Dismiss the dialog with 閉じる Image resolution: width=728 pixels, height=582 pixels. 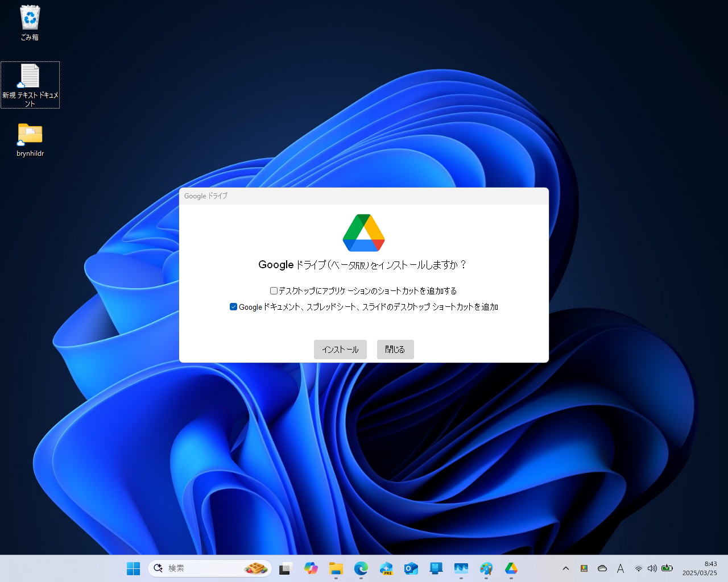tap(395, 350)
